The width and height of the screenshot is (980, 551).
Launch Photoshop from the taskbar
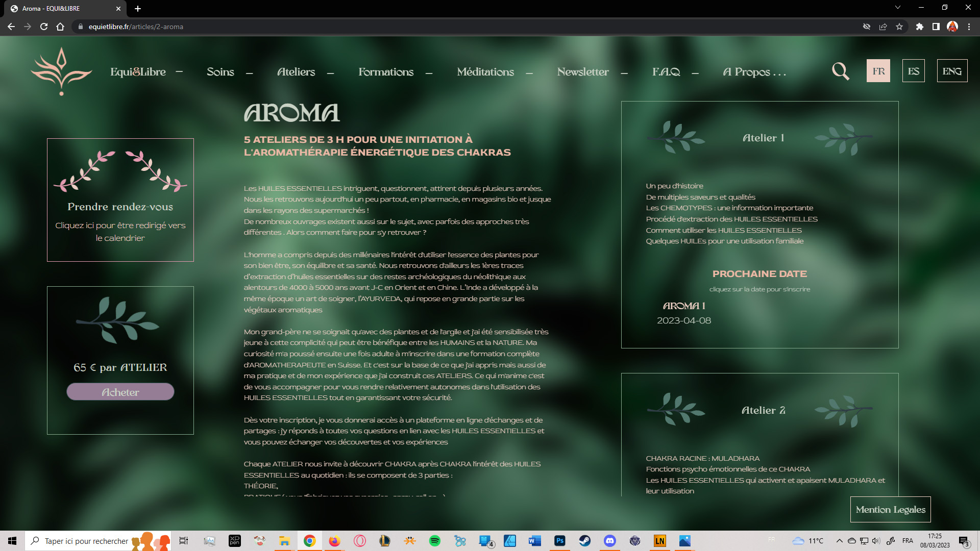pyautogui.click(x=560, y=541)
